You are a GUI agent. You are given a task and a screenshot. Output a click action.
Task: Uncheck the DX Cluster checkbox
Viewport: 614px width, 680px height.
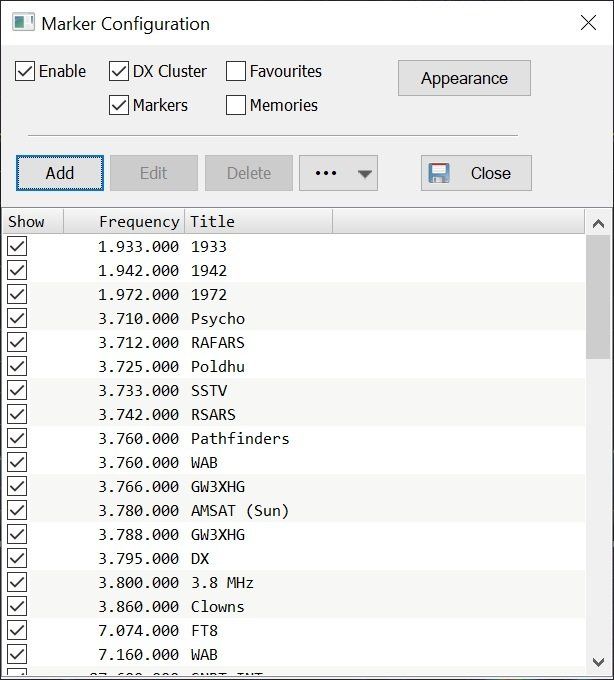point(118,71)
